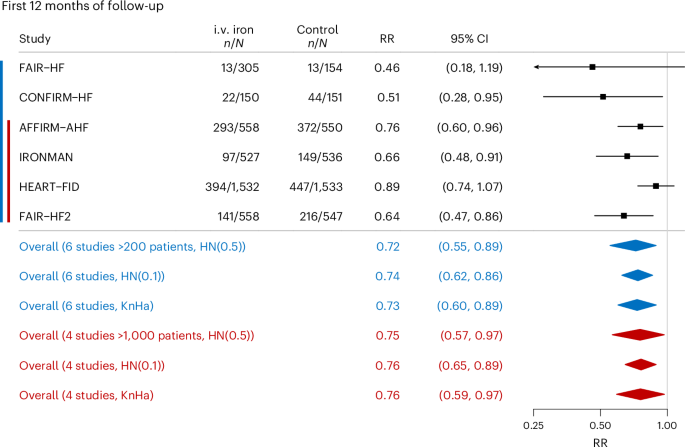The width and height of the screenshot is (685, 447).
Task: Click the FAIR-HF2 point estimate square marker
Action: (624, 215)
